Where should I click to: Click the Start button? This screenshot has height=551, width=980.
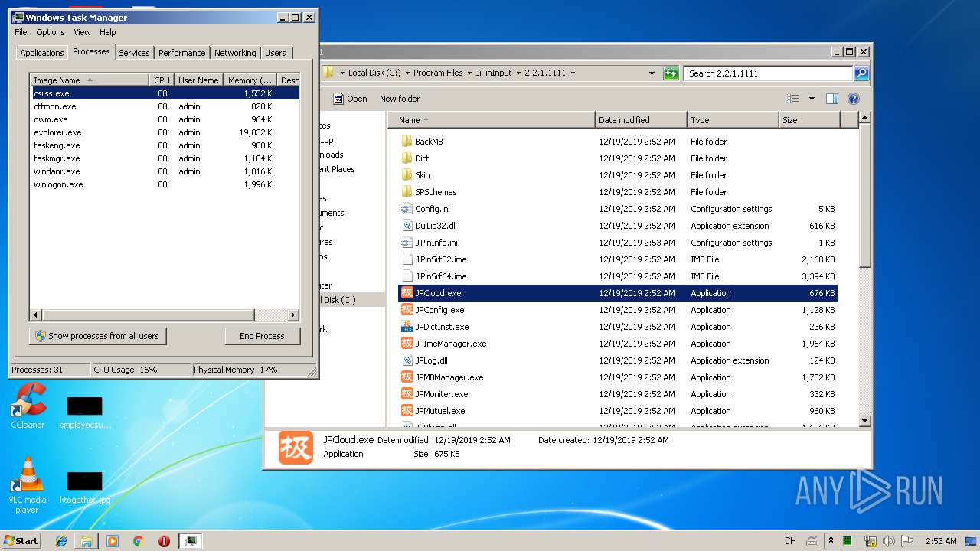pos(21,541)
